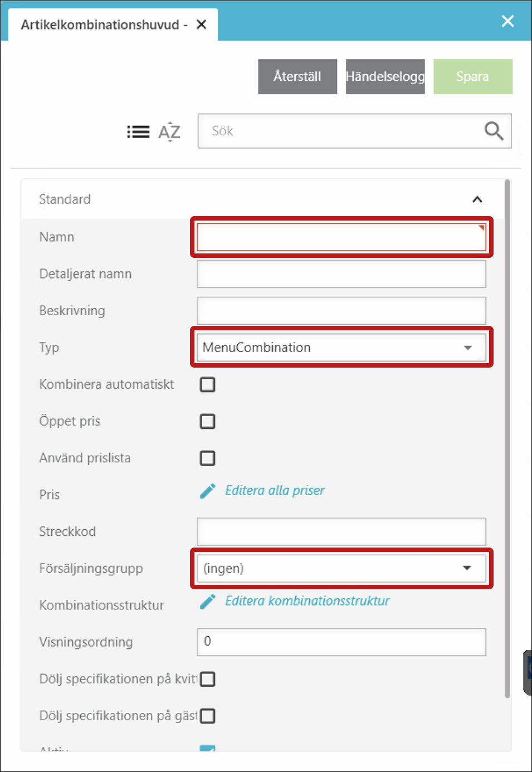Check the Använd prislista checkbox
The width and height of the screenshot is (532, 772).
[x=208, y=458]
